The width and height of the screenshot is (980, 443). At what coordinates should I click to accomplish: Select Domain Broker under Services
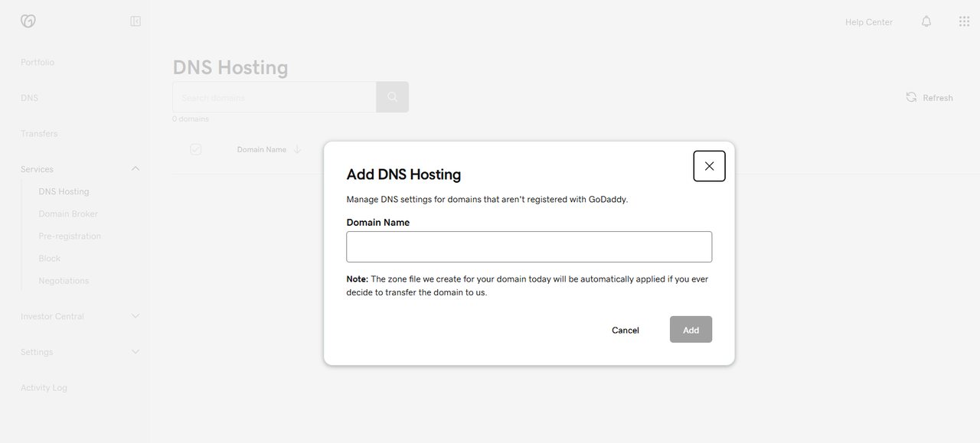68,213
